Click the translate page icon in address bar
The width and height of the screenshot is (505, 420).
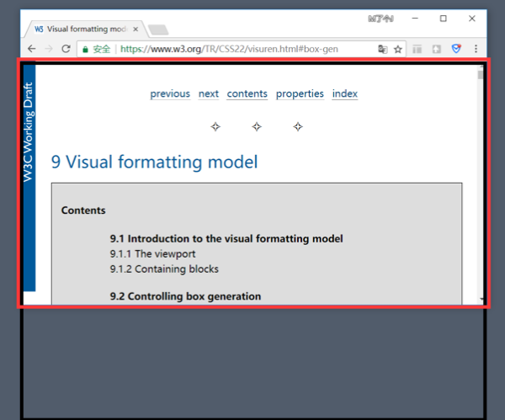[x=382, y=49]
